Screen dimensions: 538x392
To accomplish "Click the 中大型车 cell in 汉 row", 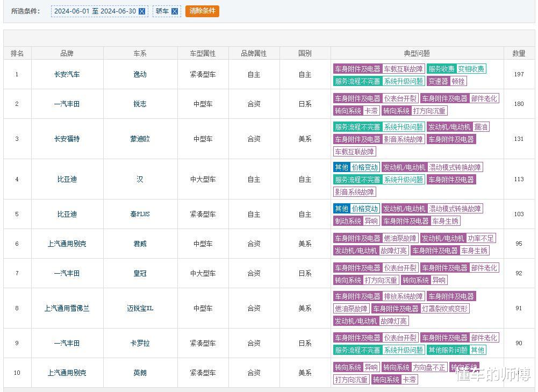I will [x=203, y=179].
